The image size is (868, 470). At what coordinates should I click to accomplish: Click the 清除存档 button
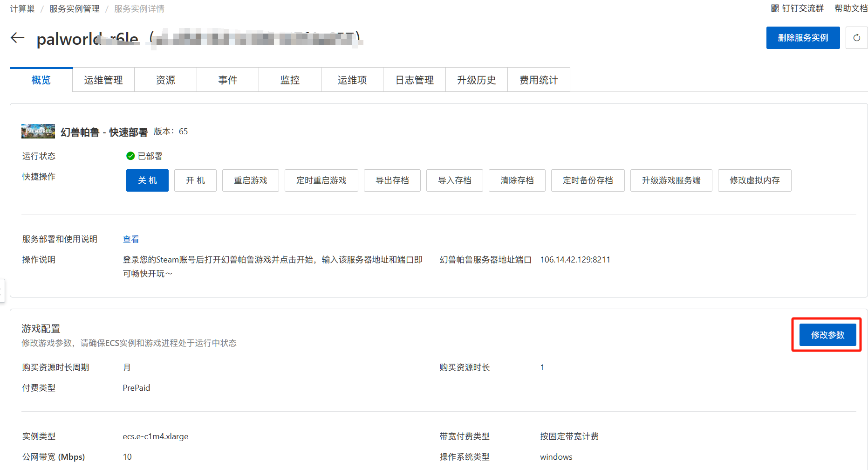tap(517, 180)
